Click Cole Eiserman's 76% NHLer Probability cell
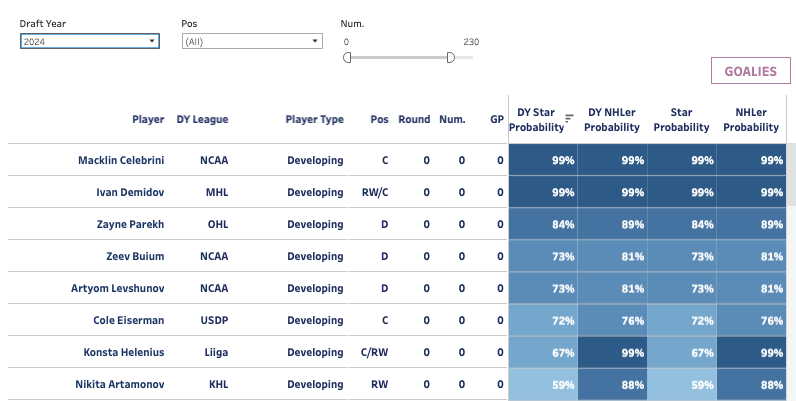Image resolution: width=796 pixels, height=401 pixels. click(x=750, y=320)
